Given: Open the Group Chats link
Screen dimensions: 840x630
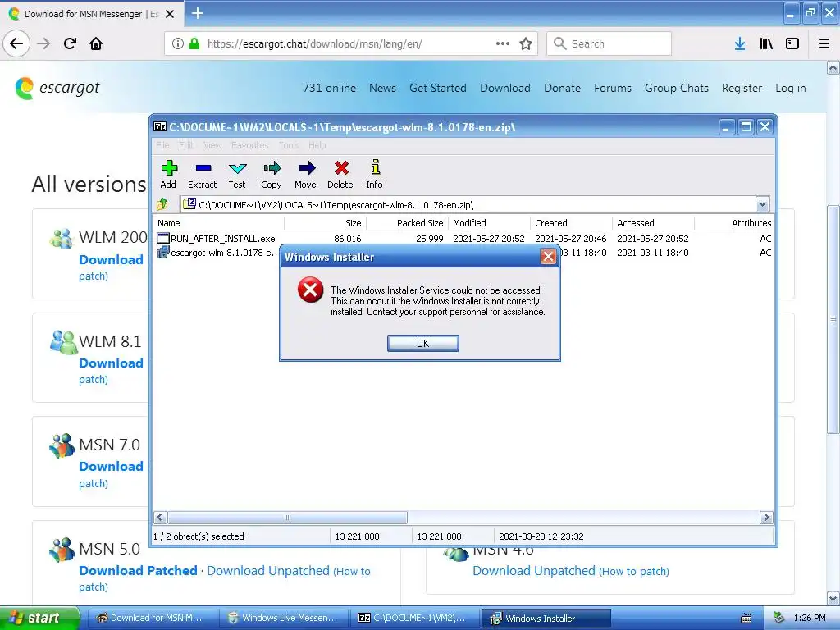Looking at the screenshot, I should click(x=676, y=88).
